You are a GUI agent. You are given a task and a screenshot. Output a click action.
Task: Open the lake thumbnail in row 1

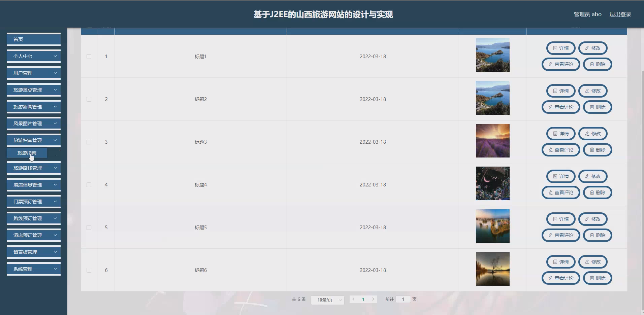pos(492,55)
